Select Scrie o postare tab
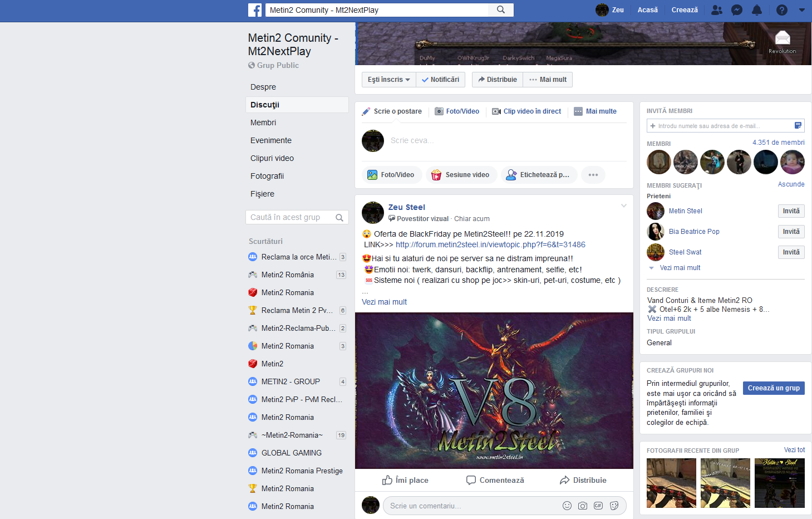812x519 pixels. (392, 111)
